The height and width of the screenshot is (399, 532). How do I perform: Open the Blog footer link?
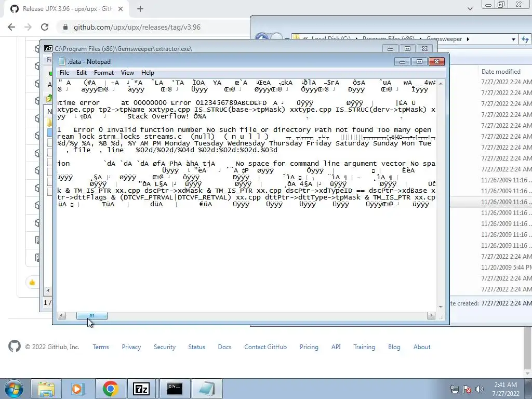click(x=394, y=347)
